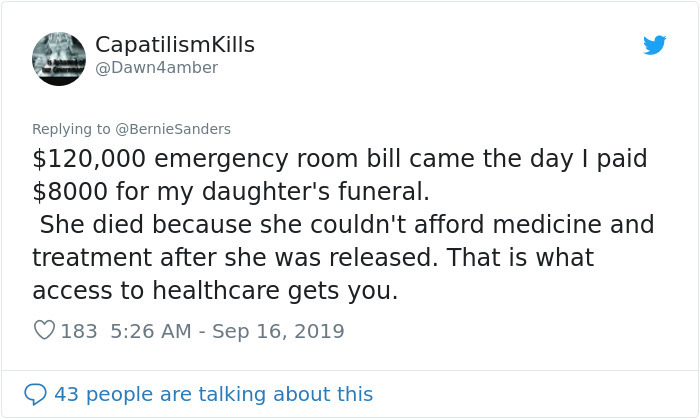Click the "That is what" phrase
This screenshot has width=700, height=419.
(x=520, y=257)
